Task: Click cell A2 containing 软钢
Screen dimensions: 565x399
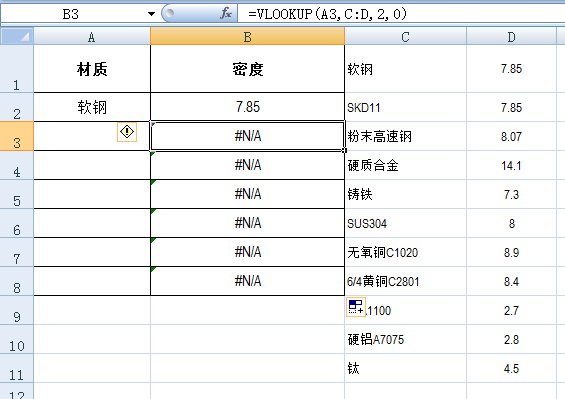Action: coord(92,107)
